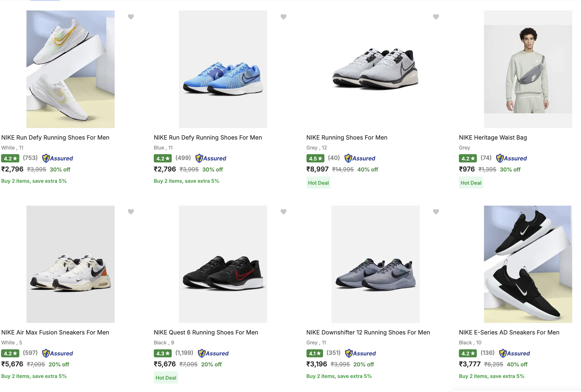Open NIKE Air Max Fusion Sneakers link
The image size is (581, 392).
pos(55,332)
